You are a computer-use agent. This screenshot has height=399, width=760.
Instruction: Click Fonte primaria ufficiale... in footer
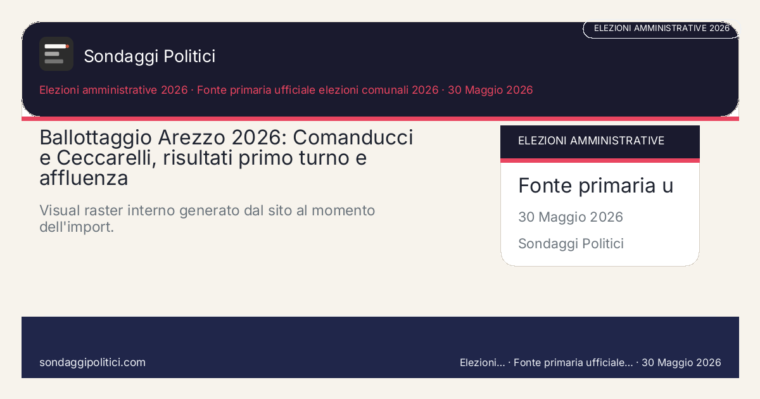573,363
